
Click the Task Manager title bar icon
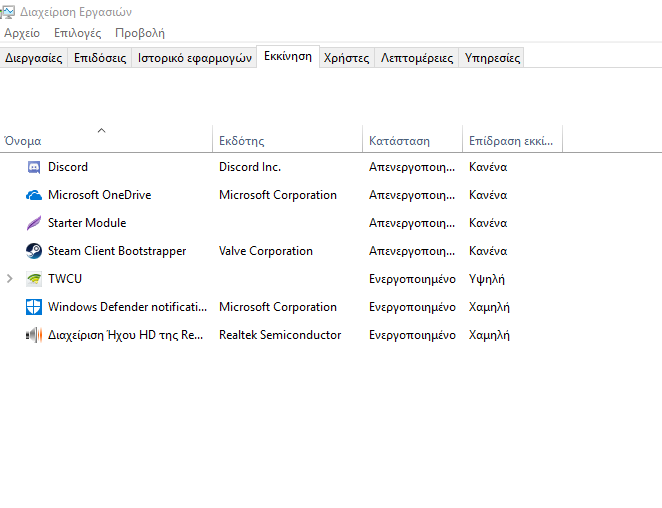click(8, 12)
